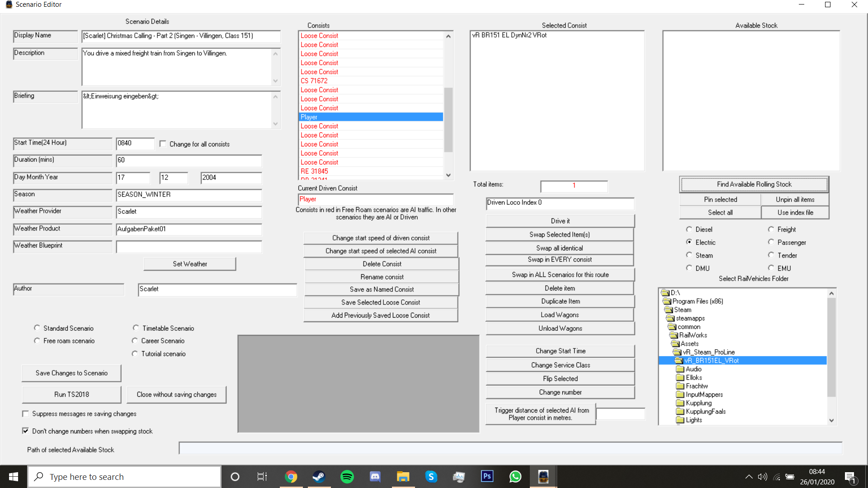Open Skype taskbar icon
The image size is (868, 488).
coord(431,477)
